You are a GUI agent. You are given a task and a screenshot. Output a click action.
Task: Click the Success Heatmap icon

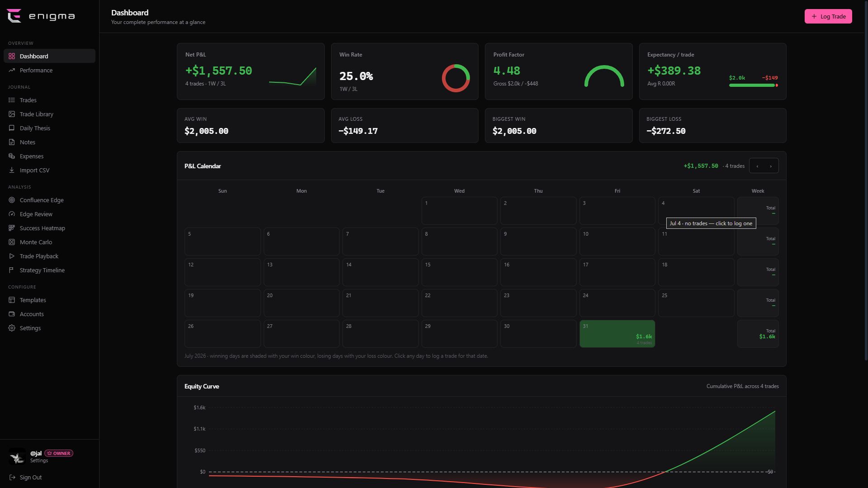click(12, 228)
